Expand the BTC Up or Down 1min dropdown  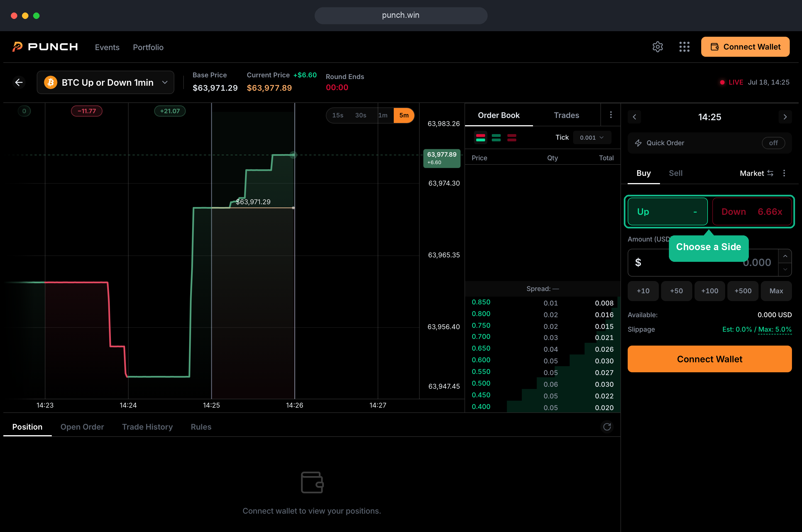[x=106, y=82]
